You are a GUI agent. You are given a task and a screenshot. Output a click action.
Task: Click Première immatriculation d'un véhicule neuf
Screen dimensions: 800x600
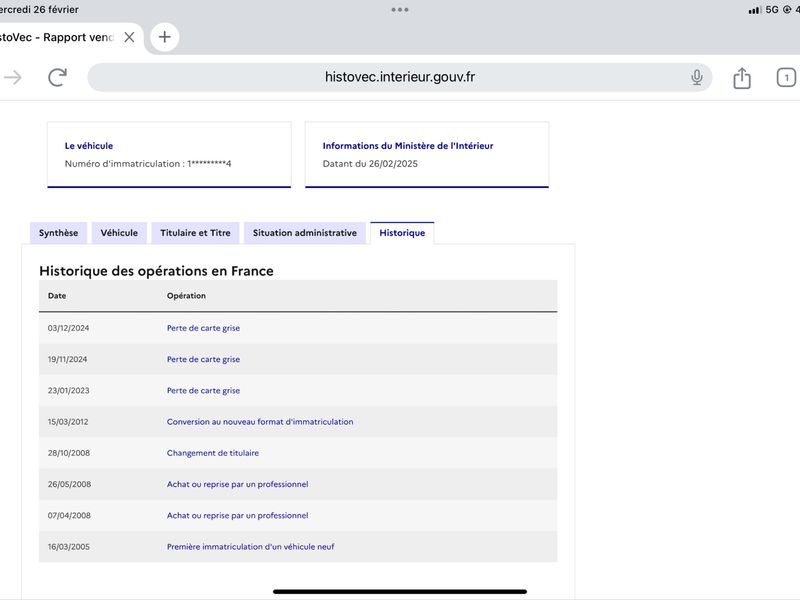pyautogui.click(x=251, y=547)
